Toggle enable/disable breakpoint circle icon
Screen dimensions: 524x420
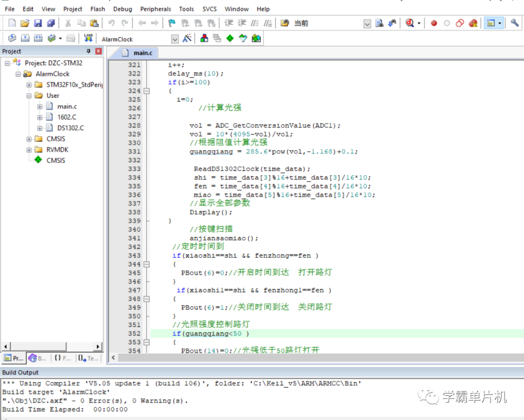(447, 23)
